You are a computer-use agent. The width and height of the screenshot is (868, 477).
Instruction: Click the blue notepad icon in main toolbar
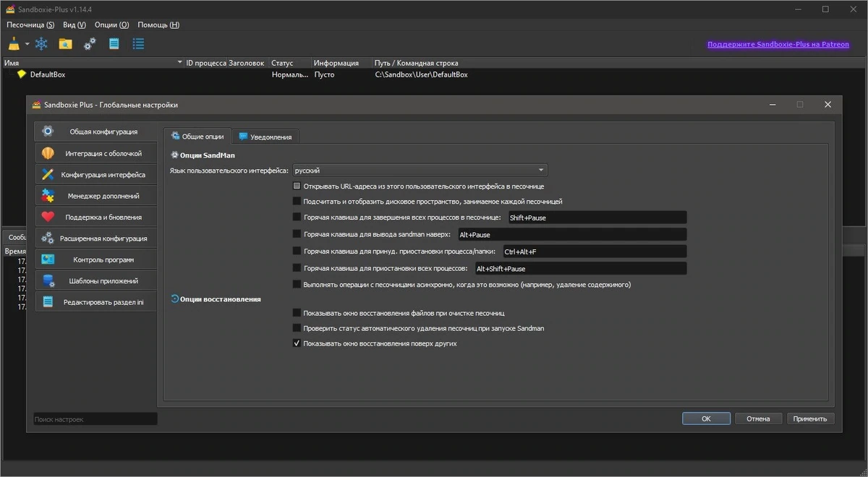click(x=114, y=44)
